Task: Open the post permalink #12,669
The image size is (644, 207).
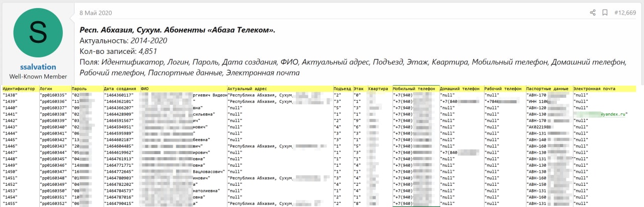Action: tap(625, 13)
